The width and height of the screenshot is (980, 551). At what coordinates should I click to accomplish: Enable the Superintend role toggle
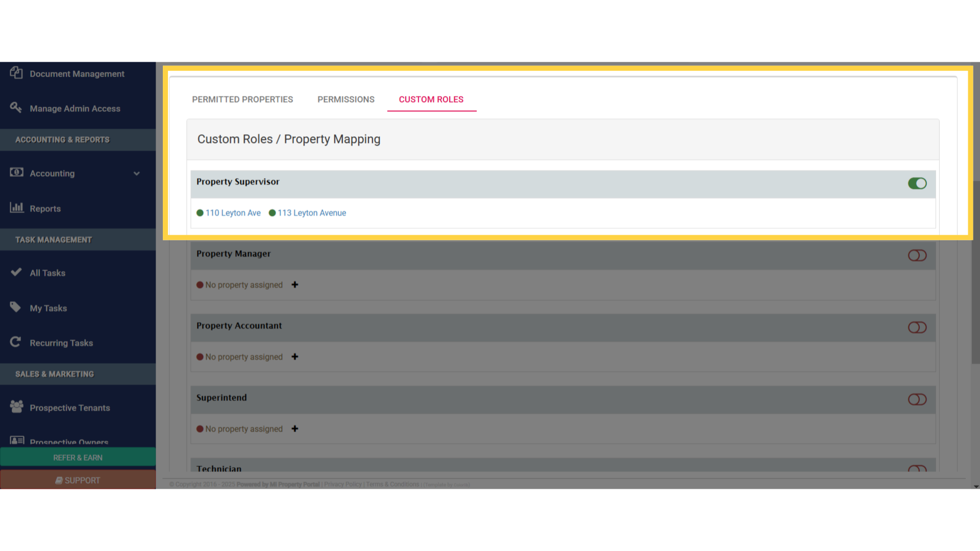917,399
